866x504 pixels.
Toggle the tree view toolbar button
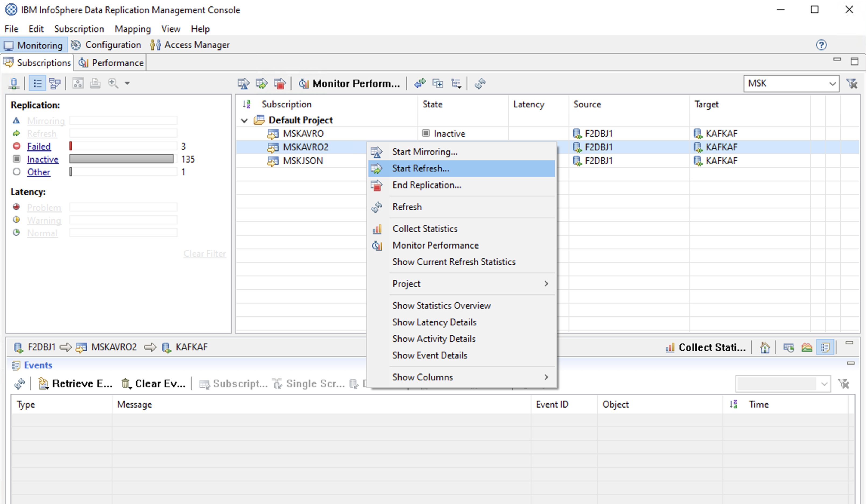pyautogui.click(x=54, y=84)
